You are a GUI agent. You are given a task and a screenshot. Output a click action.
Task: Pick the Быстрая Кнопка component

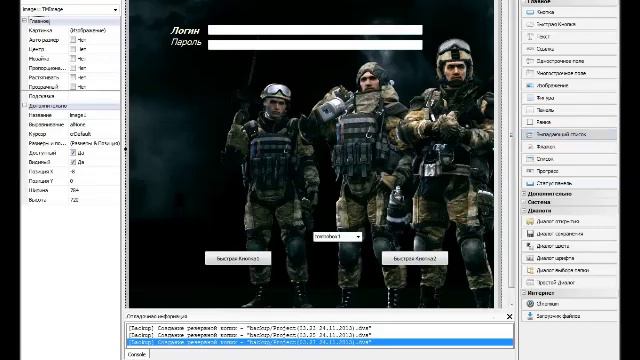pyautogui.click(x=569, y=24)
